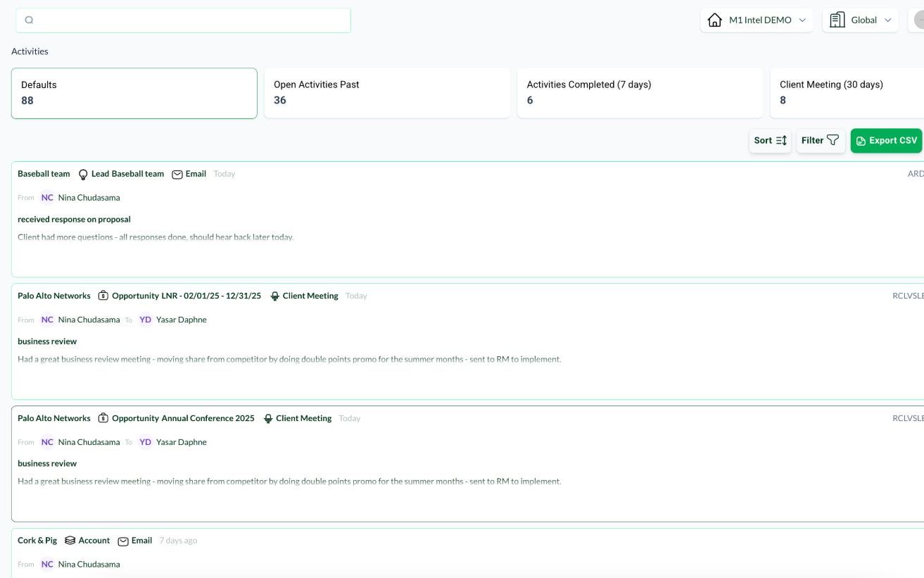The height and width of the screenshot is (578, 924).
Task: Select the Defaults activities tab
Action: click(134, 93)
